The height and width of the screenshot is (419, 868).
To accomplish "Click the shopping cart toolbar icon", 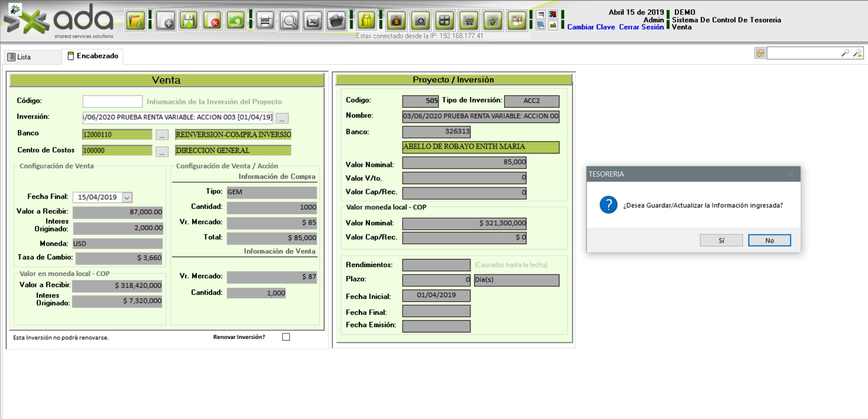I will (x=469, y=21).
